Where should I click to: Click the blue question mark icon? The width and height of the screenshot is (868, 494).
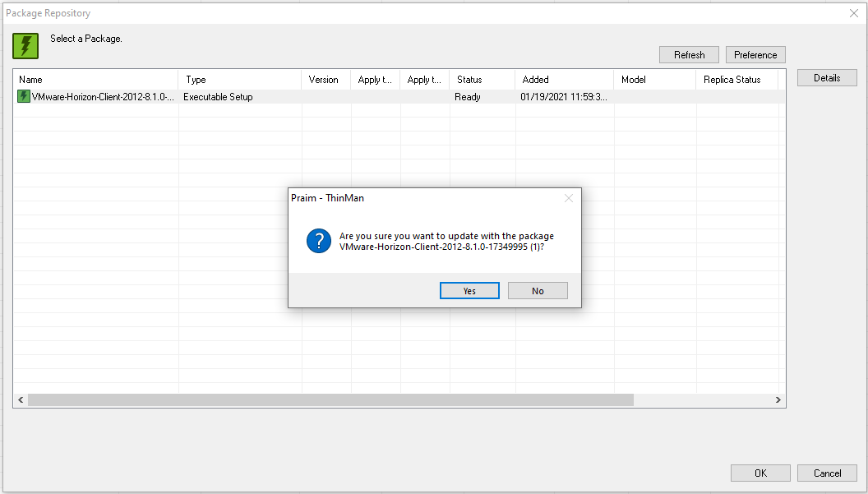[319, 241]
